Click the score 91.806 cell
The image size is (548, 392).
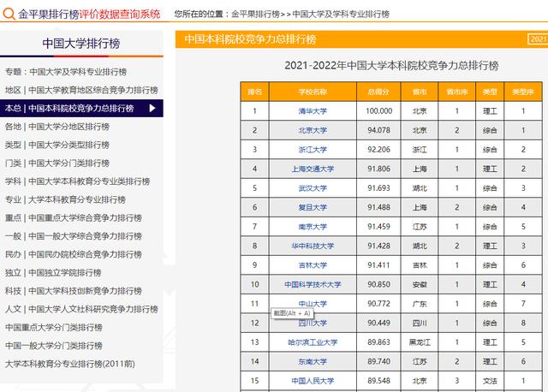(378, 169)
